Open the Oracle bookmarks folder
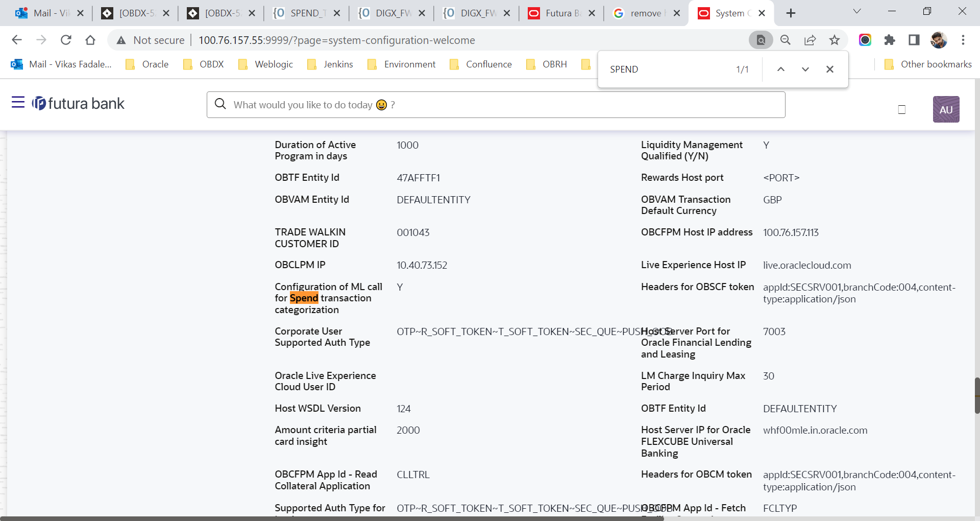The image size is (980, 521). coord(147,64)
